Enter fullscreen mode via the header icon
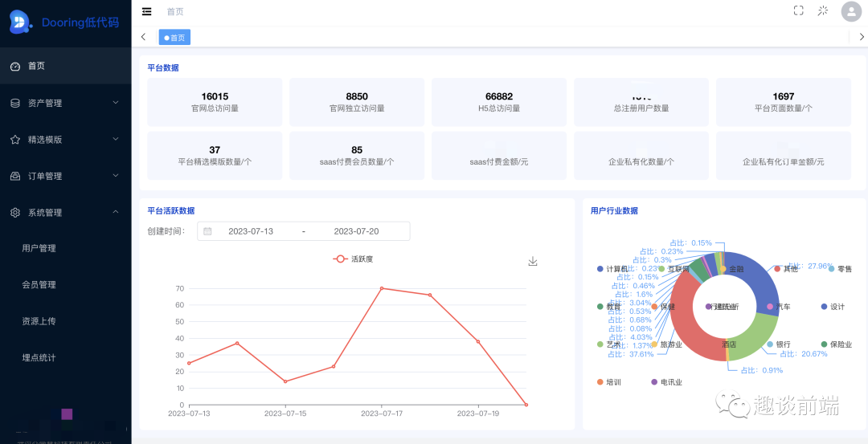Viewport: 868px width, 444px height. click(x=798, y=10)
